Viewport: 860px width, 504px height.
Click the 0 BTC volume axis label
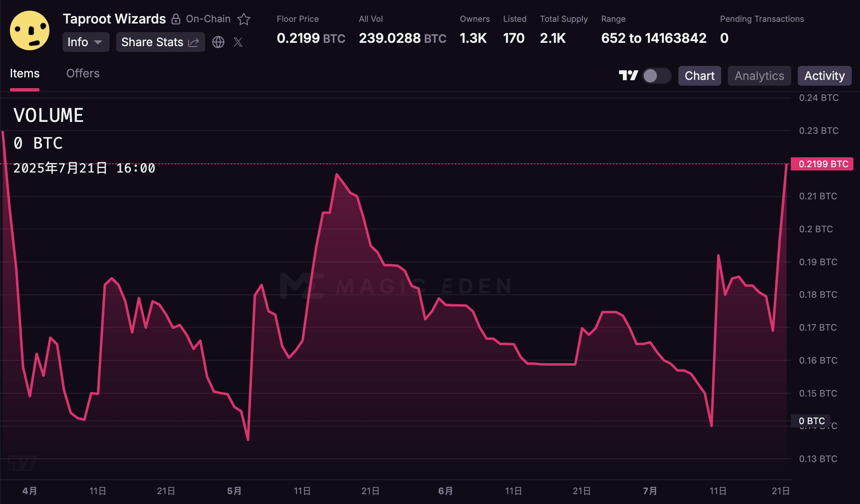coord(811,421)
